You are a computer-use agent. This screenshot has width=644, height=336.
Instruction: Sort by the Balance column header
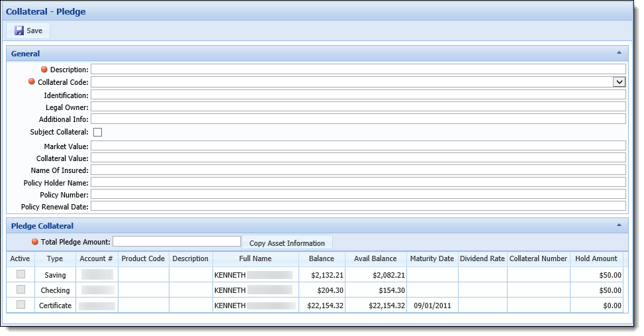click(x=322, y=258)
